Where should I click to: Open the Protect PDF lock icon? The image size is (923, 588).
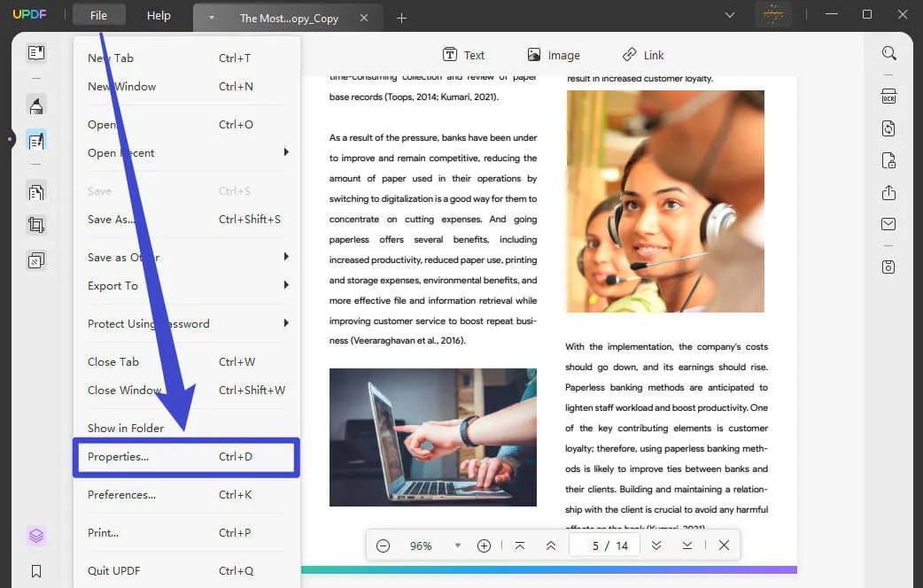pos(888,160)
